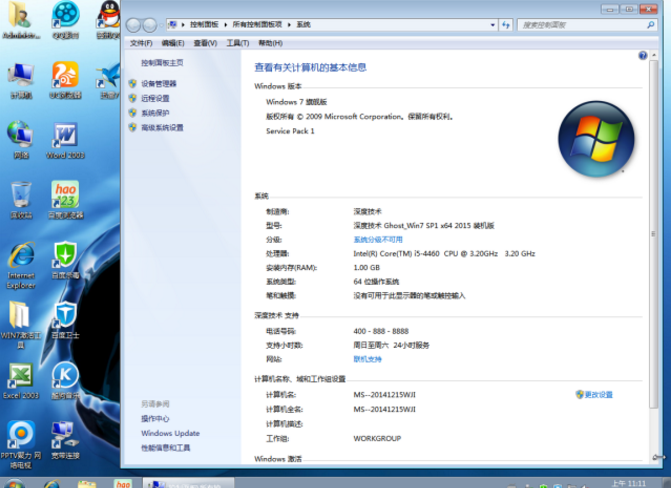Select the 1.00 GB installed RAM value
This screenshot has height=488, width=672.
[366, 267]
